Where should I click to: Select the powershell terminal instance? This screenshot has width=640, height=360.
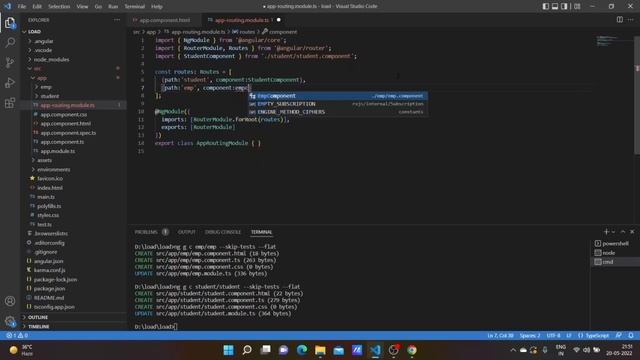pyautogui.click(x=615, y=243)
